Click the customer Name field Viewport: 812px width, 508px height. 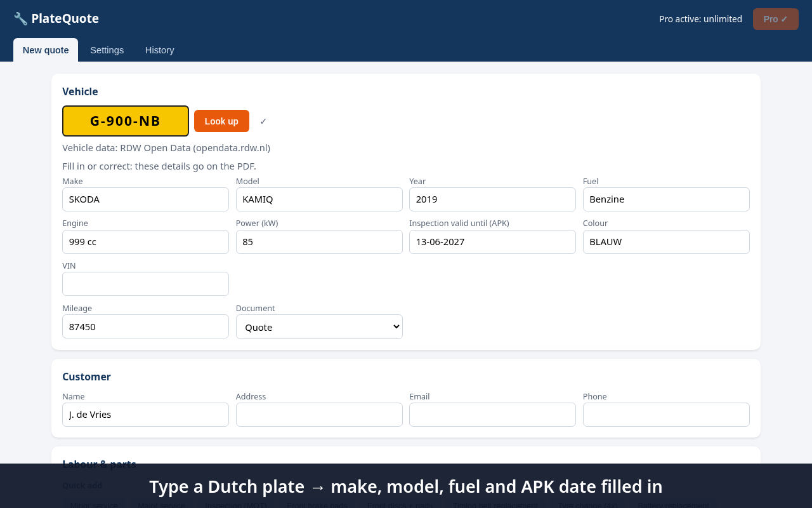[145, 415]
